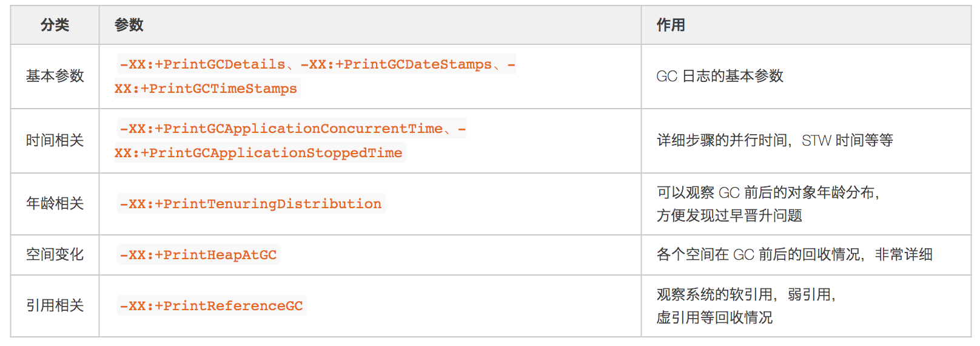Click the description mentioning STW 时间
Screen dimensions: 980x346
[x=774, y=140]
